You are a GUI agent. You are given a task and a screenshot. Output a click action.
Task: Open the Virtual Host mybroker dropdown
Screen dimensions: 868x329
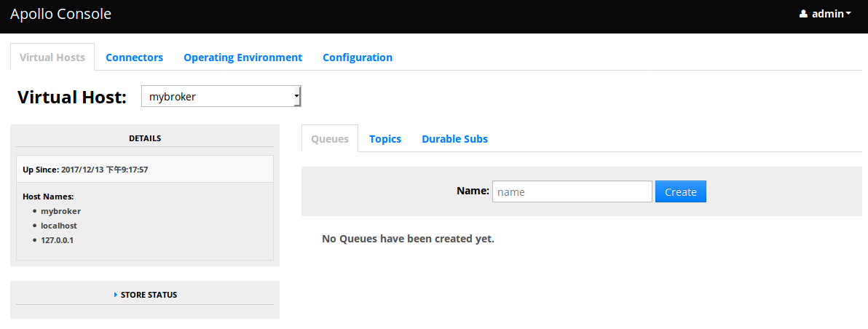pyautogui.click(x=221, y=96)
